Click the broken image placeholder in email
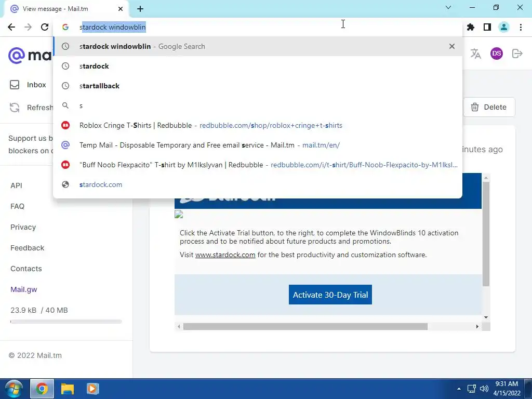Screen dimensions: 532x399 [x=179, y=214]
